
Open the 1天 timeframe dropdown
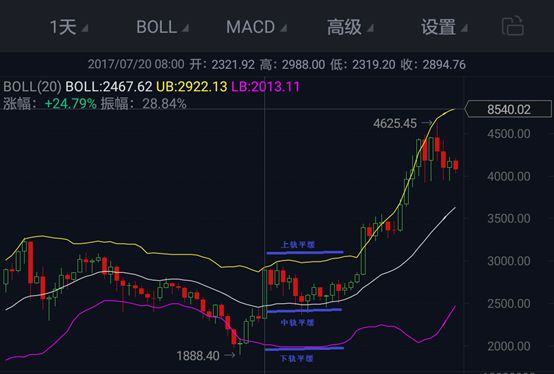69,27
